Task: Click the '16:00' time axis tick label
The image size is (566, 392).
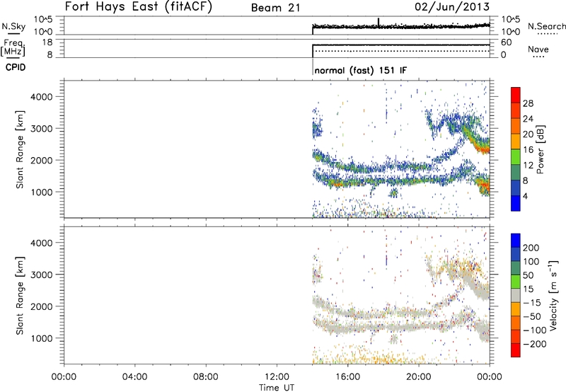Action: 347,377
